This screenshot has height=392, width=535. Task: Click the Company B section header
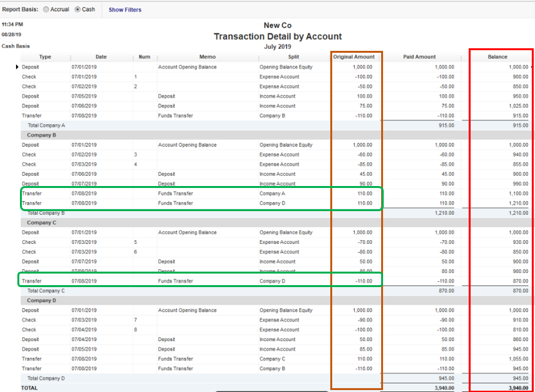click(x=41, y=135)
